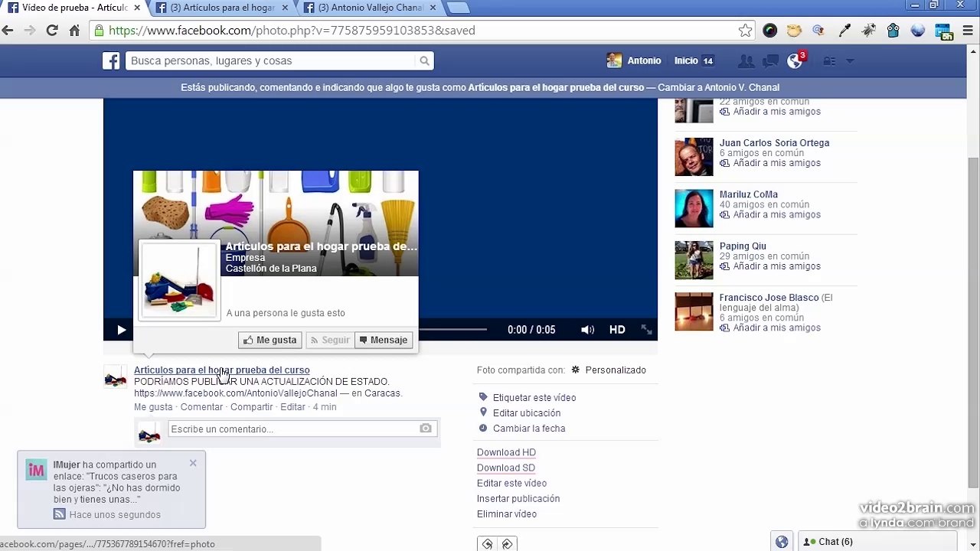The width and height of the screenshot is (980, 551).
Task: Open the calendar extension icon
Action: (x=944, y=31)
